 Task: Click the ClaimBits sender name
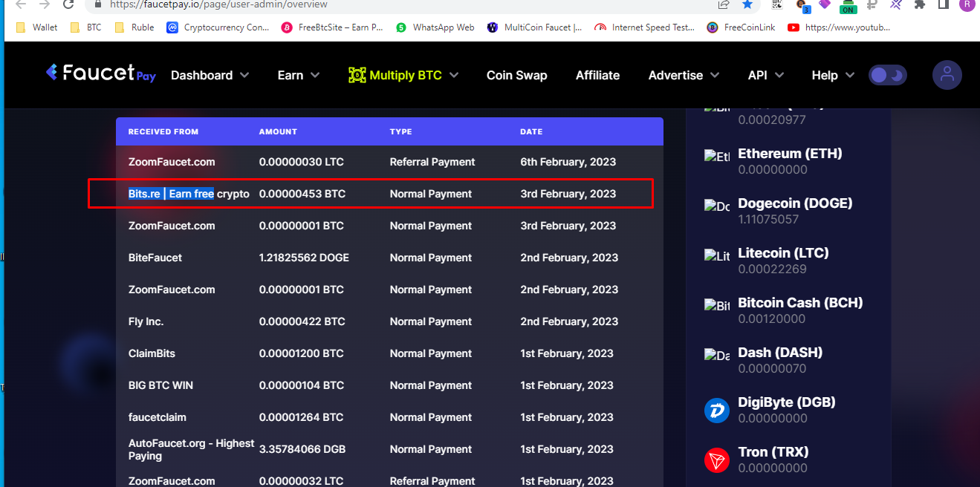click(152, 353)
